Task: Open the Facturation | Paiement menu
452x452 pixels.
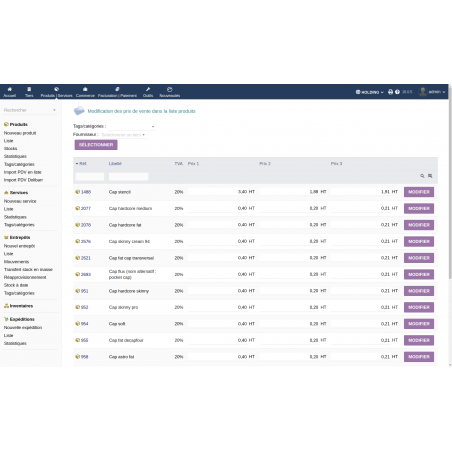Action: click(x=117, y=92)
